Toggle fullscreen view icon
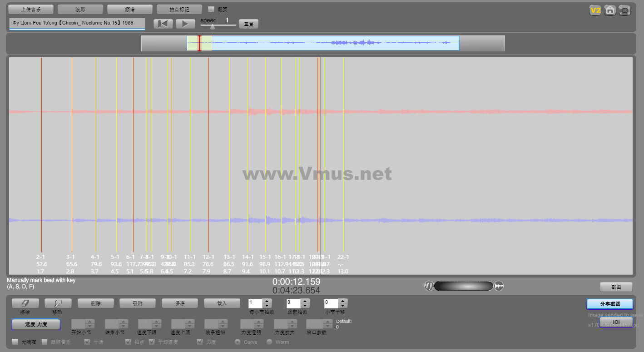Viewport: 644px width, 352px height. coord(625,10)
